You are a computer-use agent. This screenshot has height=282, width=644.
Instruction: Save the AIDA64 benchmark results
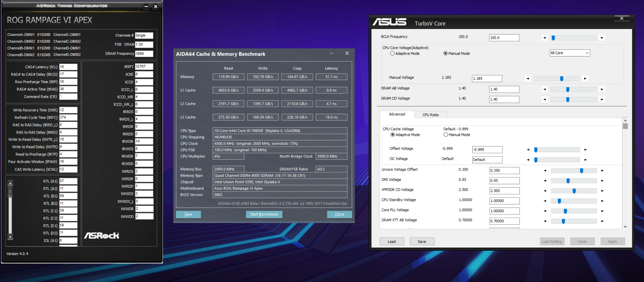coord(188,214)
